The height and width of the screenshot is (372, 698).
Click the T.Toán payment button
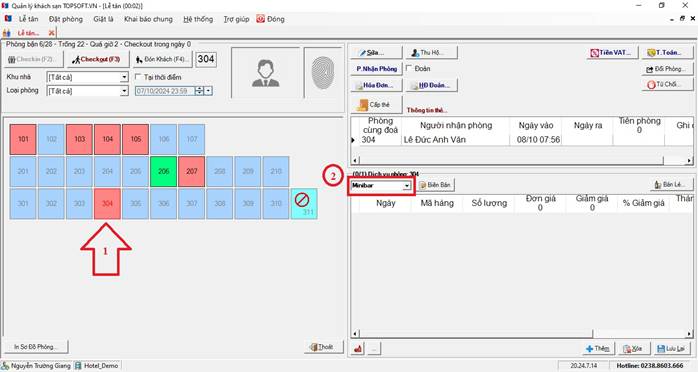pos(667,53)
